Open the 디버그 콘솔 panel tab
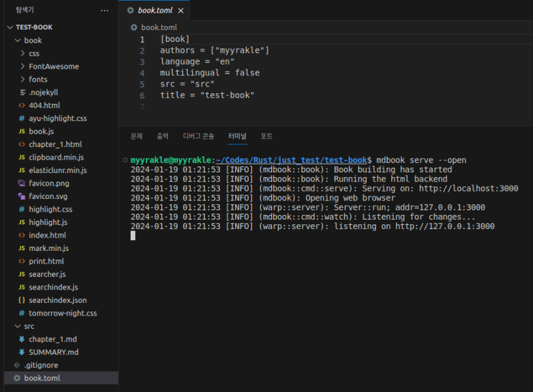 click(x=199, y=136)
